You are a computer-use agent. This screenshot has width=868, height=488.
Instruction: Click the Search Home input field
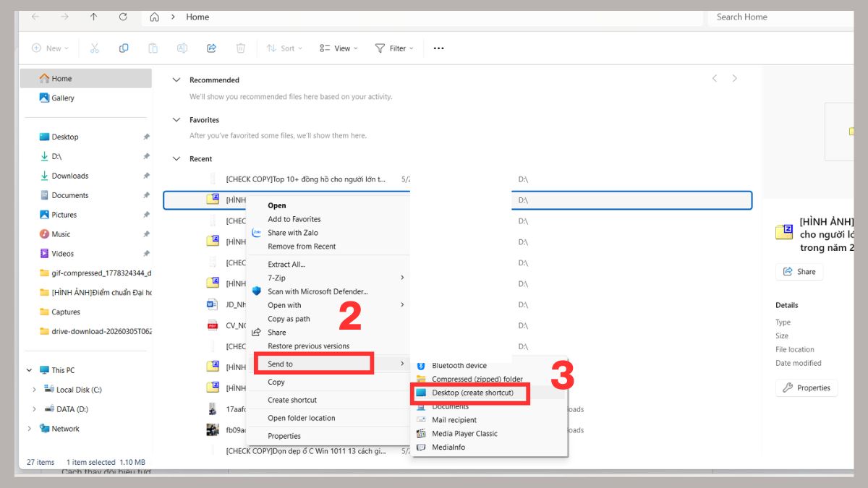point(781,17)
